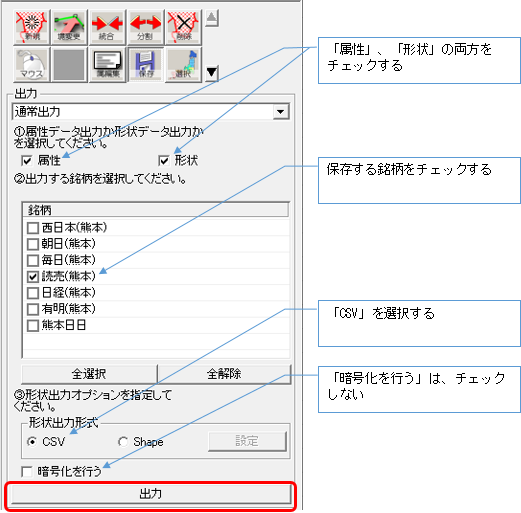The width and height of the screenshot is (521, 513).
Task: Click the 全選択 button
Action: pyautogui.click(x=89, y=374)
